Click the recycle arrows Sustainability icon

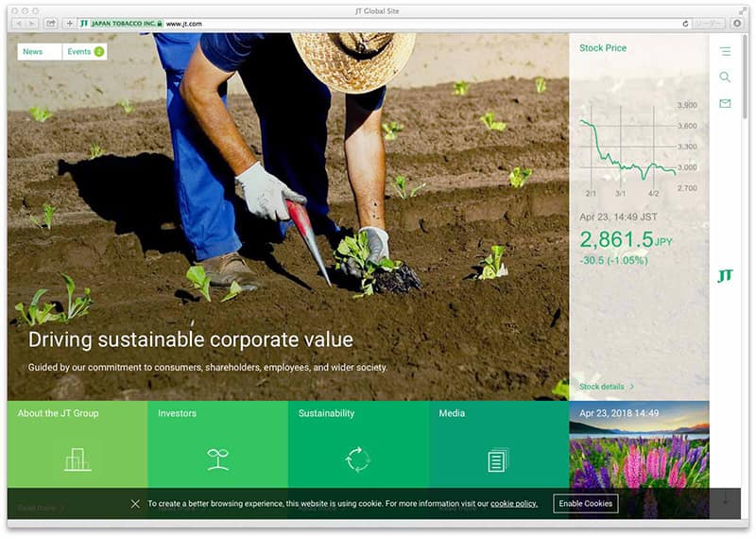[x=358, y=460]
